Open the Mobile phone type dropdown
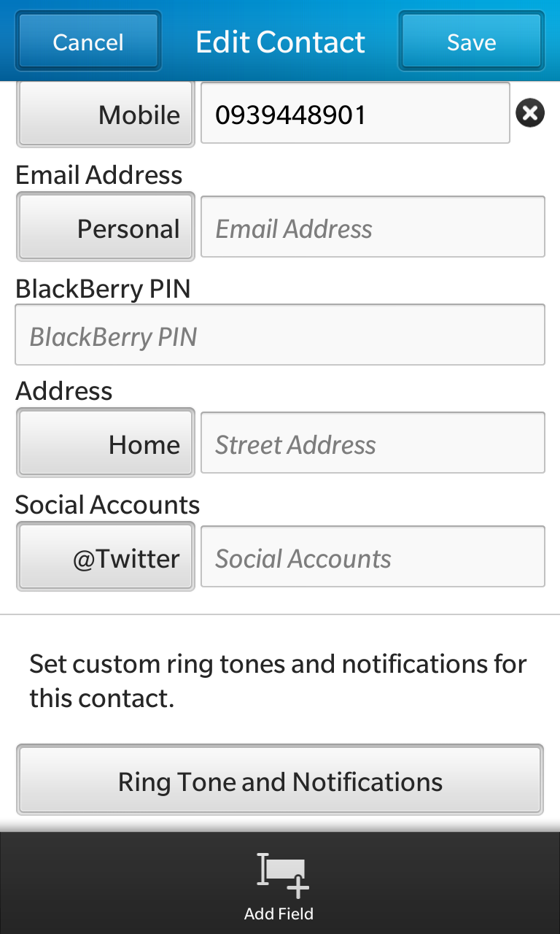Image resolution: width=560 pixels, height=934 pixels. (x=105, y=114)
